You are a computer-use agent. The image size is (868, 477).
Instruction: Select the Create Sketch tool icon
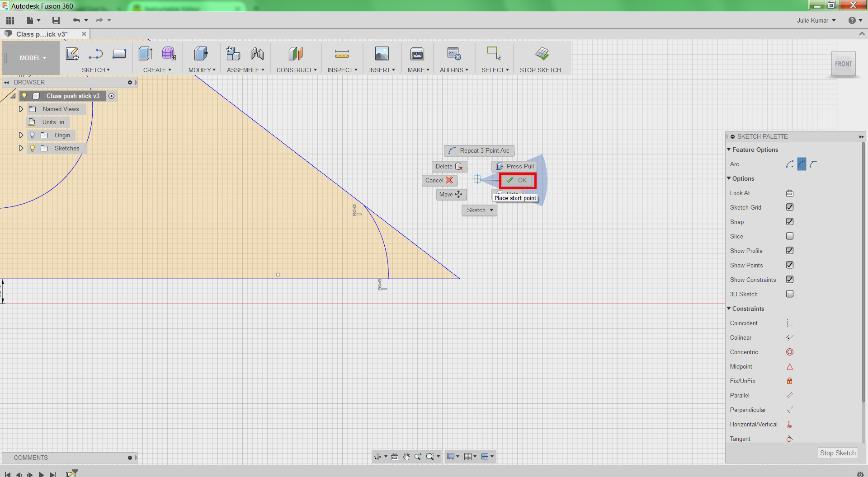pos(72,54)
